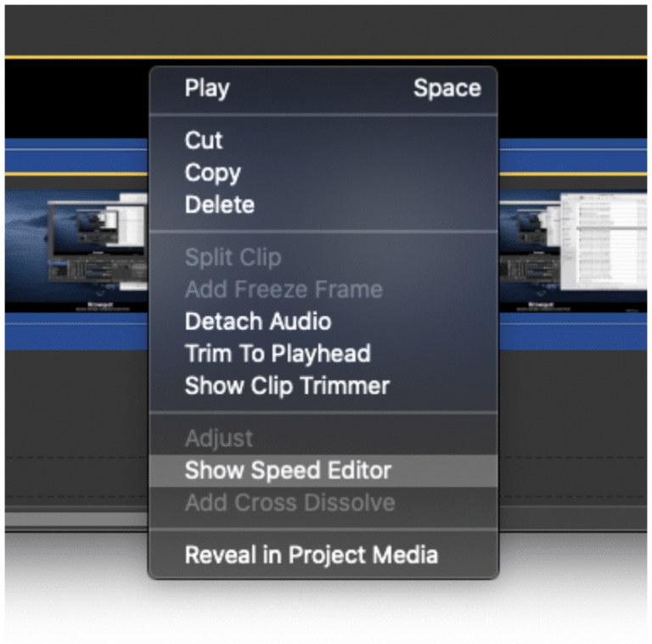Select Show Speed Editor
Image resolution: width=652 pixels, height=644 pixels.
[x=323, y=470]
